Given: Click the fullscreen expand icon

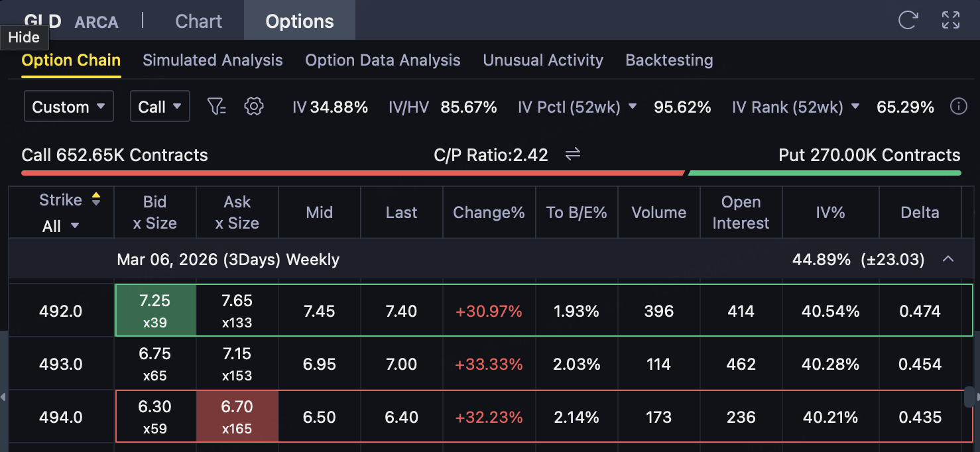Looking at the screenshot, I should tap(951, 20).
